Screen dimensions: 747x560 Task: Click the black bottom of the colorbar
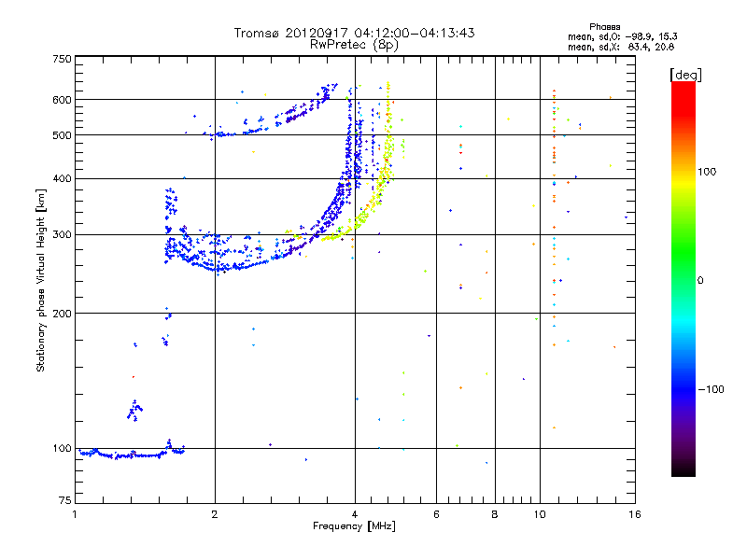pos(684,469)
